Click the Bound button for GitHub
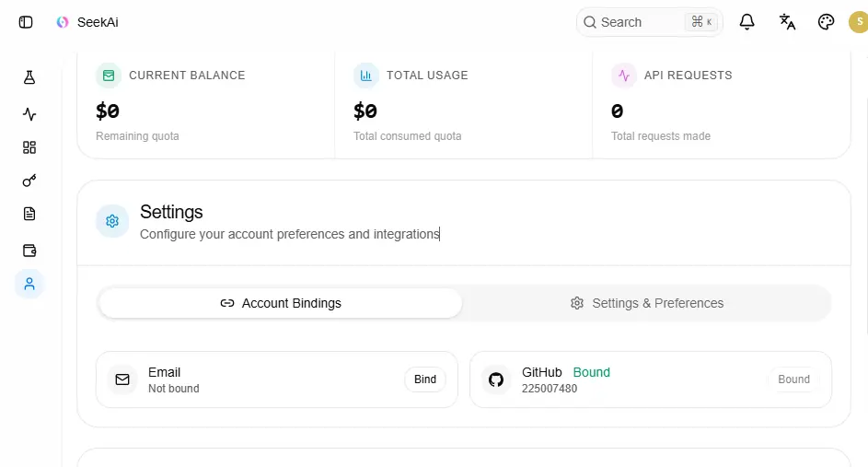 [x=793, y=379]
